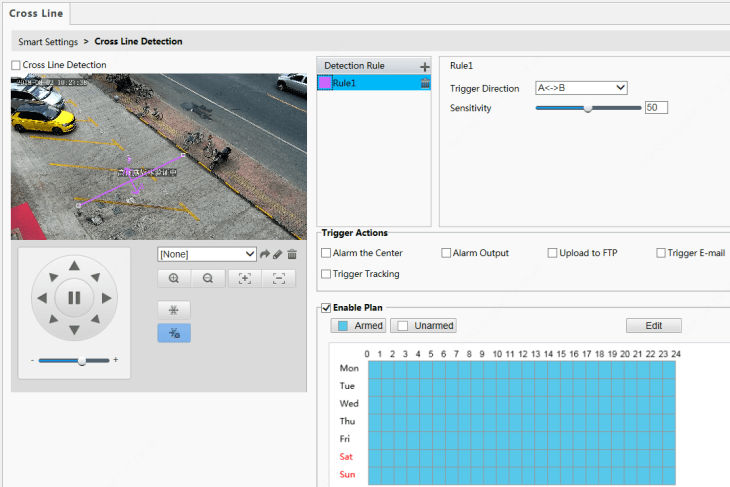The height and width of the screenshot is (487, 730).
Task: Click the focus near bracket-minus icon
Action: pos(279,279)
